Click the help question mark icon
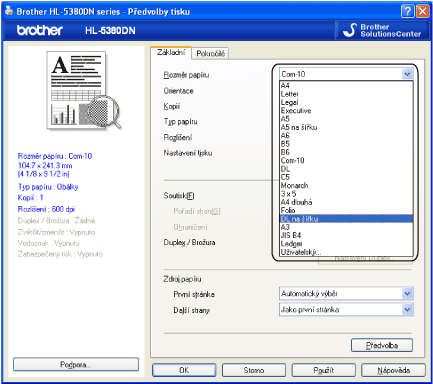Screen dimensions: 433x384 [x=407, y=11]
